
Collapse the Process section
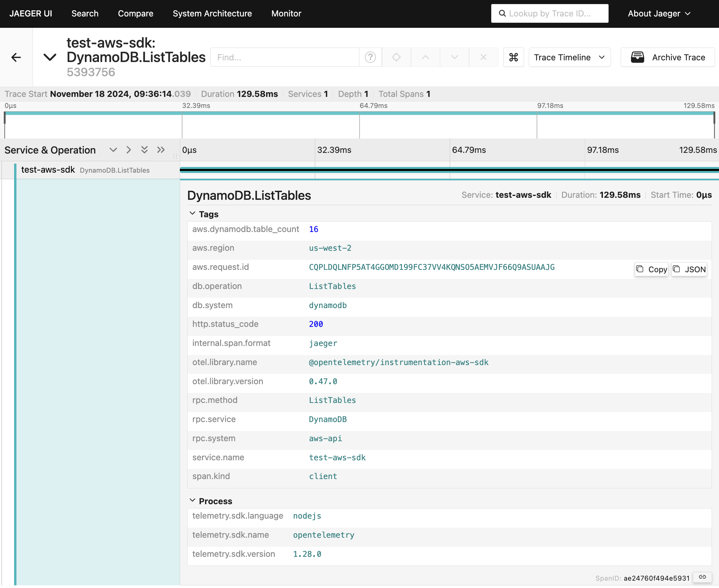tap(192, 501)
